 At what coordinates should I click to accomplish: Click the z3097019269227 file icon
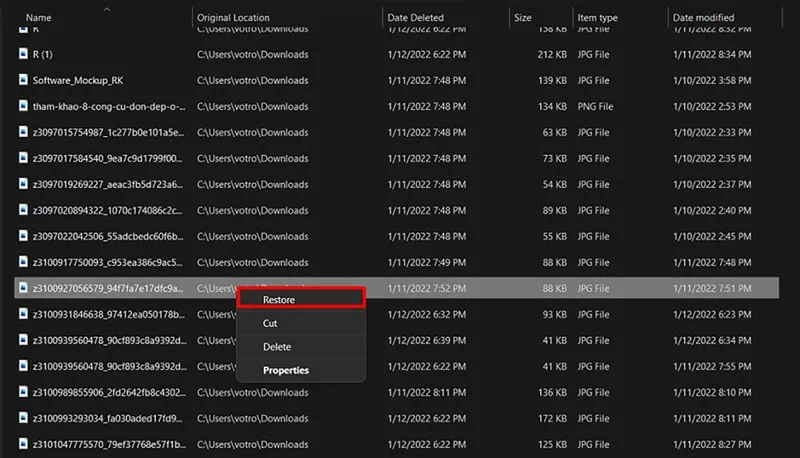pos(23,184)
